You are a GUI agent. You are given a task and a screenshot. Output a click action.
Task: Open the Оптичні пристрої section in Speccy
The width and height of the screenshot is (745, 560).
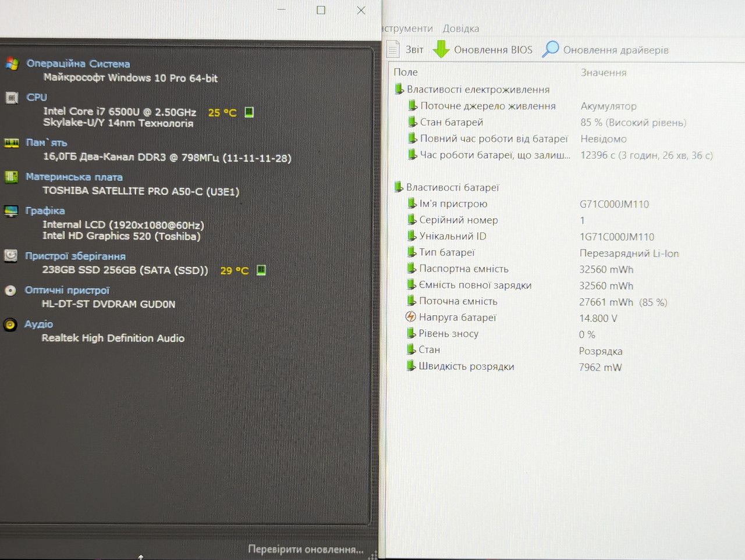67,290
